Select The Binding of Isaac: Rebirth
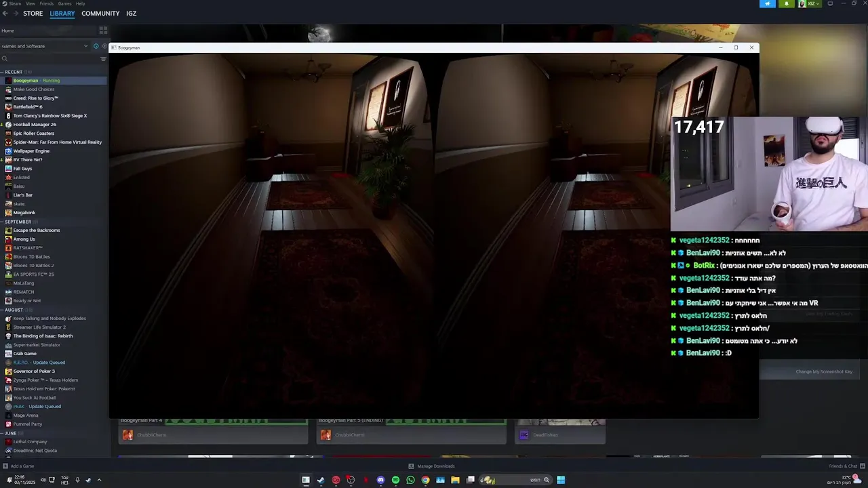Screen dimensions: 868x488 point(54,336)
